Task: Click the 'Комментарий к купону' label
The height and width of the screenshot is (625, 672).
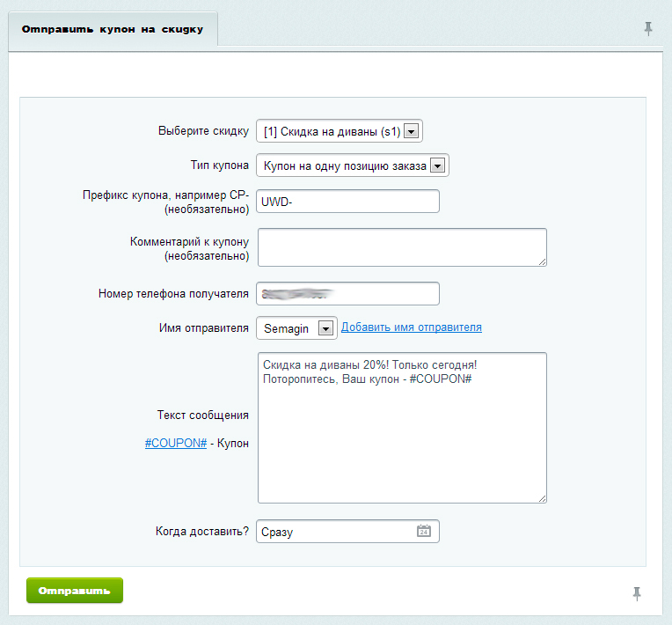Action: (x=189, y=241)
